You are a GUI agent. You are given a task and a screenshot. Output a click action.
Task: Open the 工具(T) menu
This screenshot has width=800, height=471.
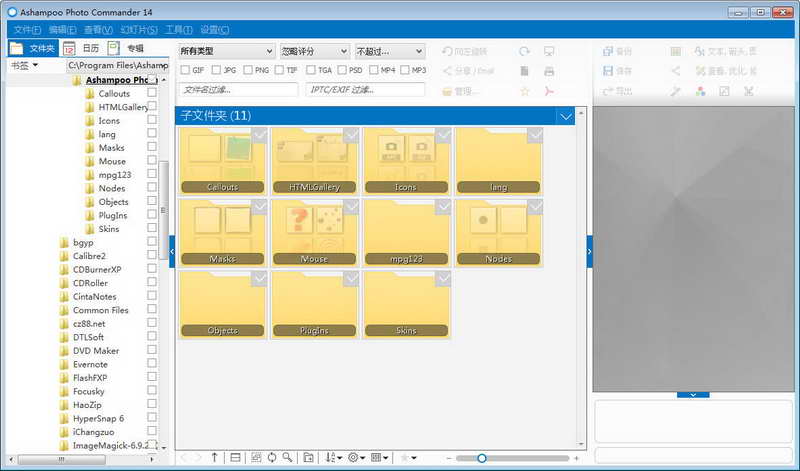point(179,30)
